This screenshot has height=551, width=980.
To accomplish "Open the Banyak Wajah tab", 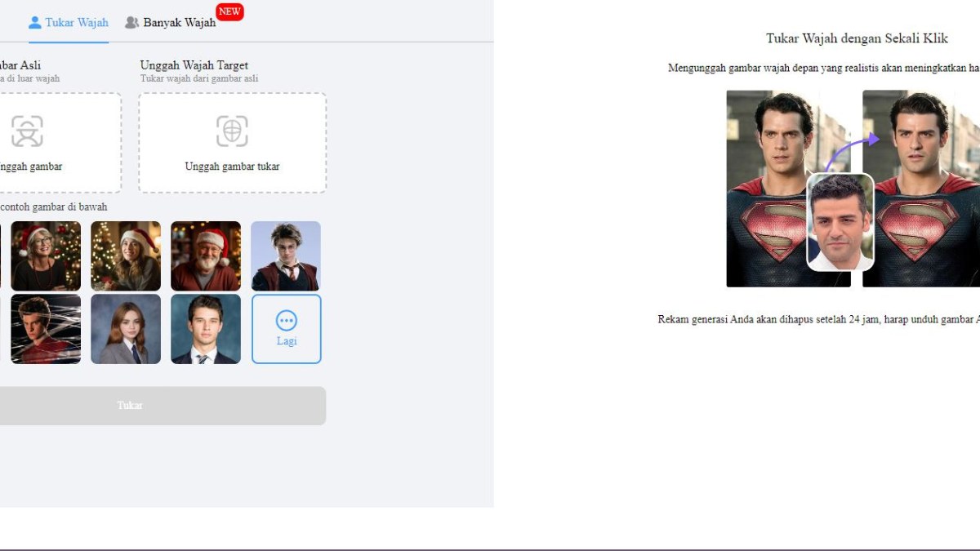I will pos(171,22).
